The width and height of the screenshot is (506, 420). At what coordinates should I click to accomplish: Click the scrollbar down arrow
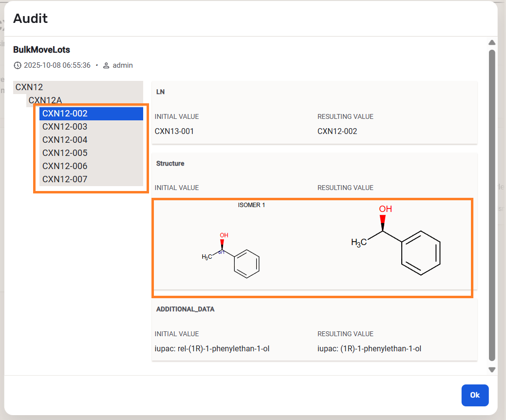(492, 370)
